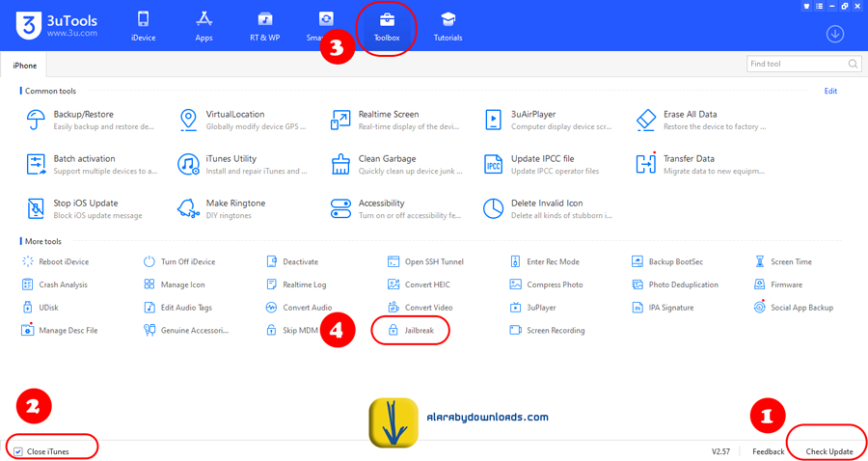Start Clean Garbage tool
868x461 pixels.
coord(395,164)
